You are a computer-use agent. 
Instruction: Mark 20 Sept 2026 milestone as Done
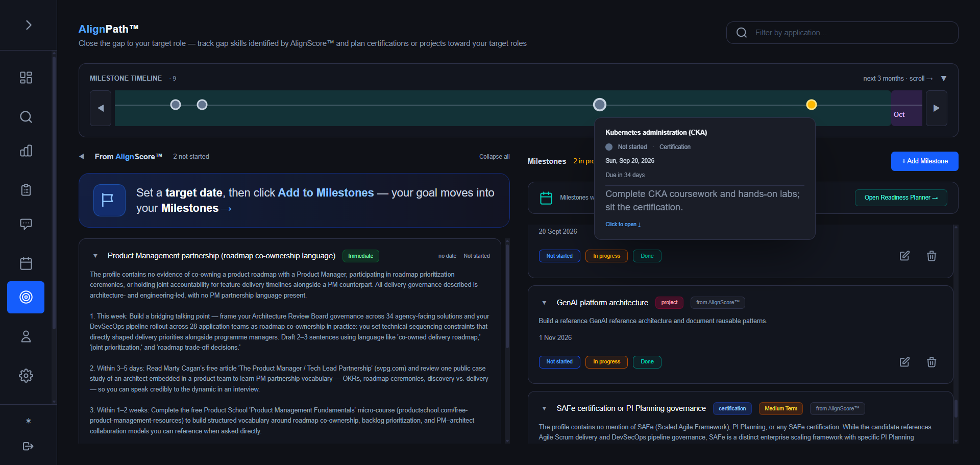(647, 256)
